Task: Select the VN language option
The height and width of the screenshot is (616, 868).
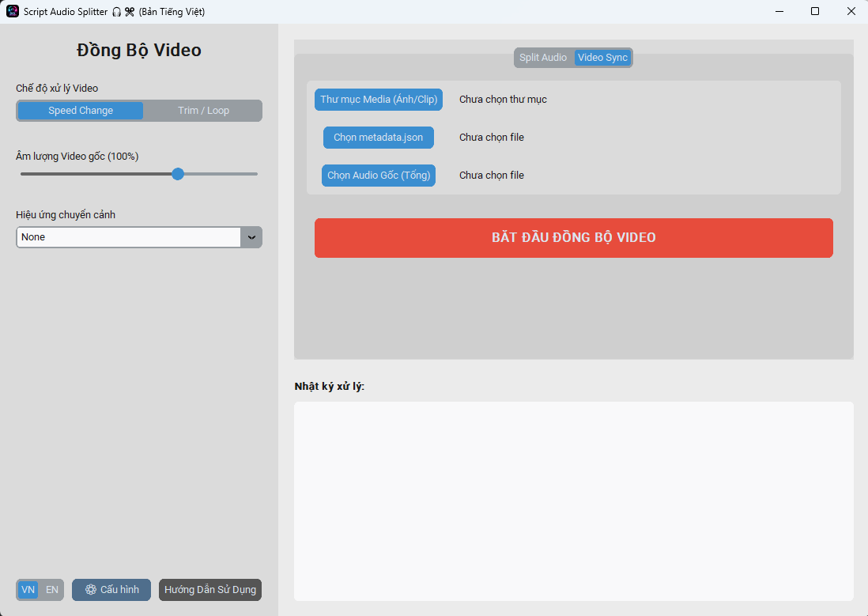Action: click(28, 590)
